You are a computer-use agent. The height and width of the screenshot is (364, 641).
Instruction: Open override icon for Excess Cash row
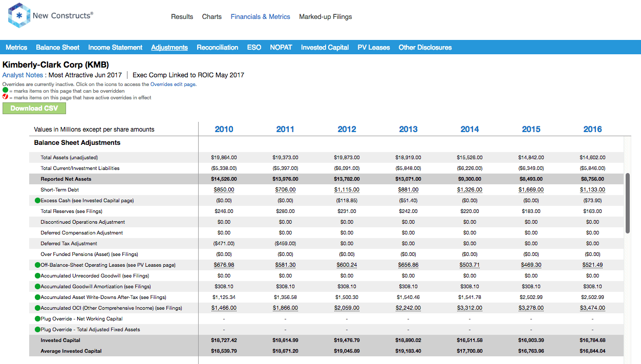coord(37,201)
